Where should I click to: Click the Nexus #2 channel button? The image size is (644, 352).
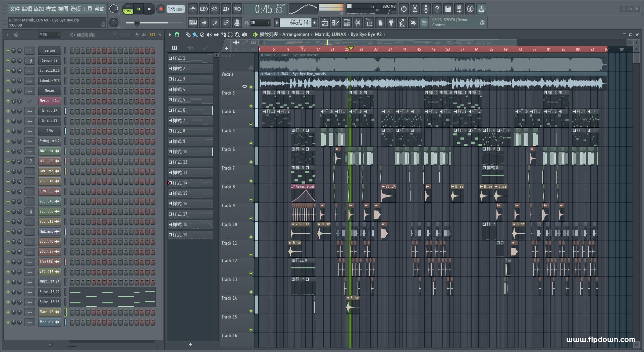pos(49,111)
